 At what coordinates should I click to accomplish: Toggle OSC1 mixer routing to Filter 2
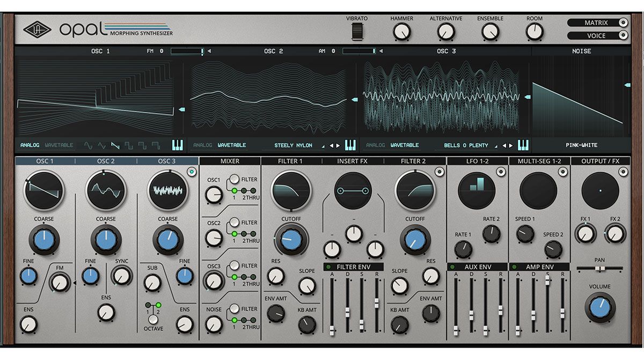pos(244,191)
